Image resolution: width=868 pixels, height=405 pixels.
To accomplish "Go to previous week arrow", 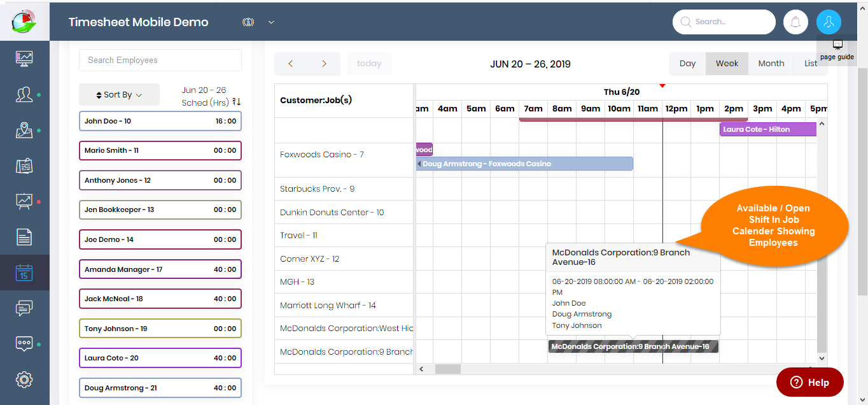I will pos(291,64).
